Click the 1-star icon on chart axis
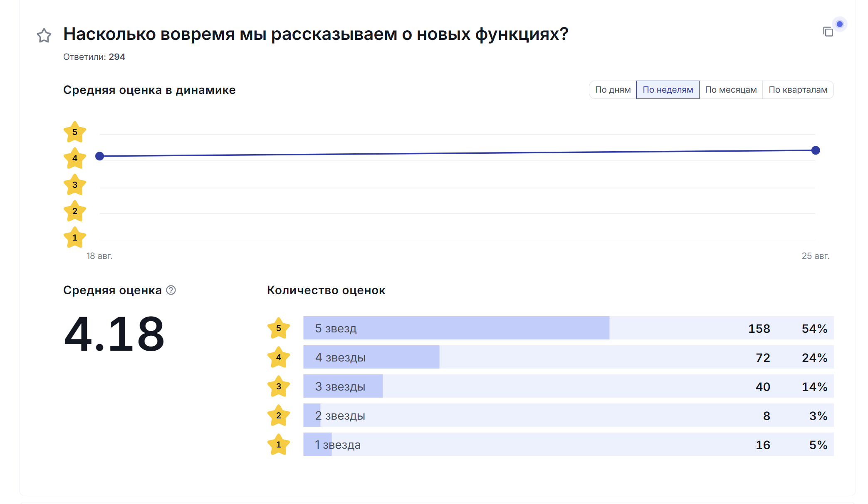 click(x=75, y=238)
